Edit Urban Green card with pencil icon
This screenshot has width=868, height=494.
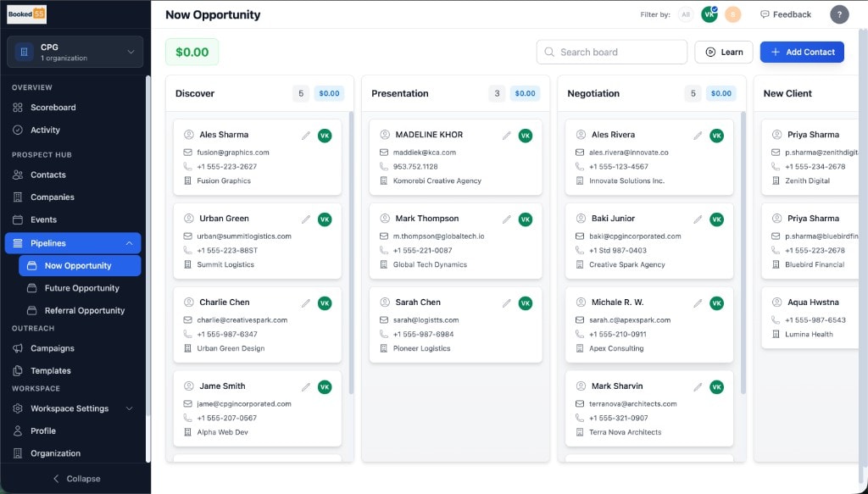(305, 219)
